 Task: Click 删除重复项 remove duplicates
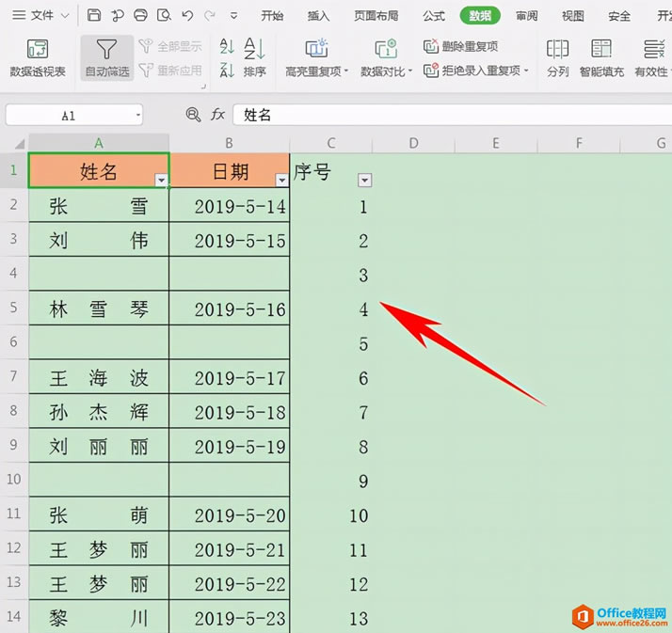(461, 46)
